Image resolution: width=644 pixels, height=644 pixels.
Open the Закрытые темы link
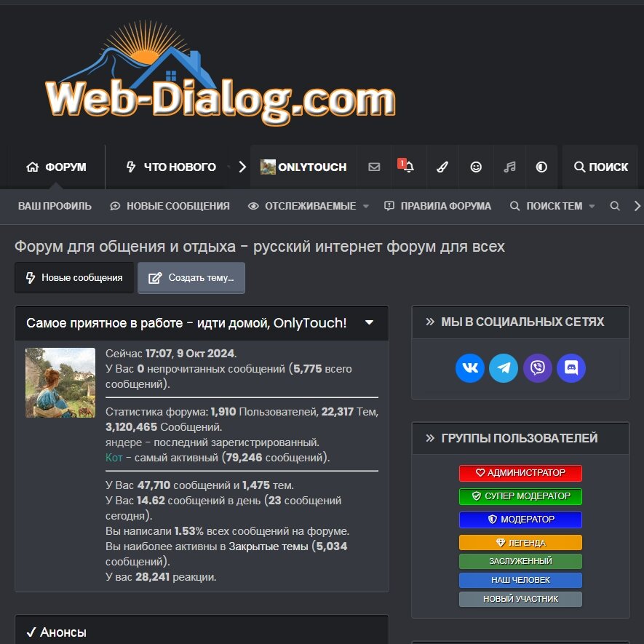269,546
